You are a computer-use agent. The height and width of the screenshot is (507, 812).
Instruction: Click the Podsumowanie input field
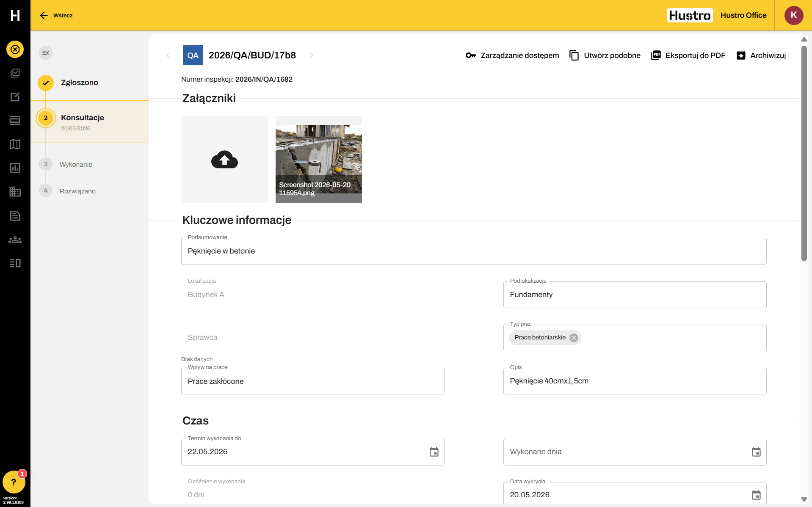[474, 251]
